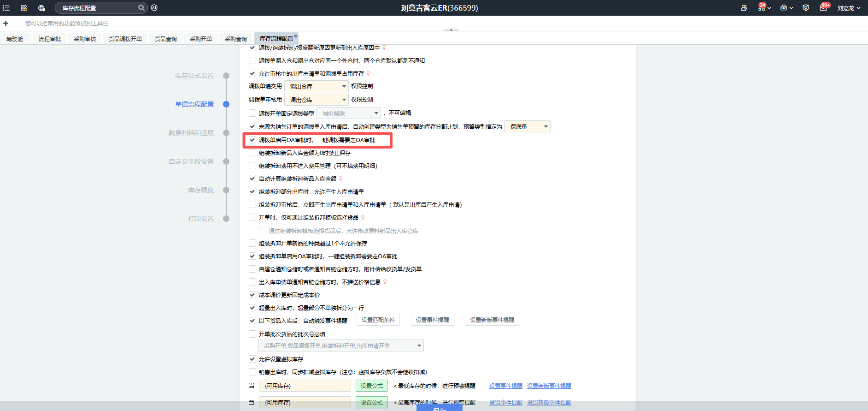Screen dimensions: 868x411
Task: Click the search magnifier icon
Action: point(141,8)
